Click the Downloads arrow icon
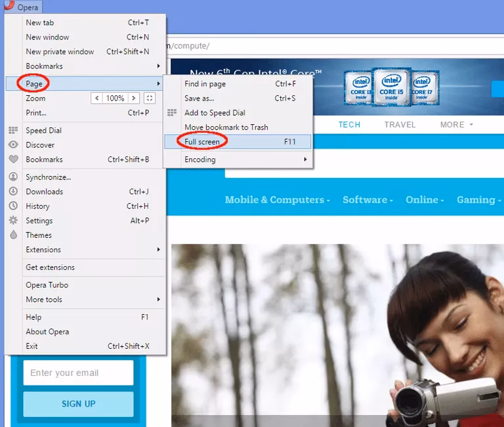The image size is (504, 427). point(13,191)
